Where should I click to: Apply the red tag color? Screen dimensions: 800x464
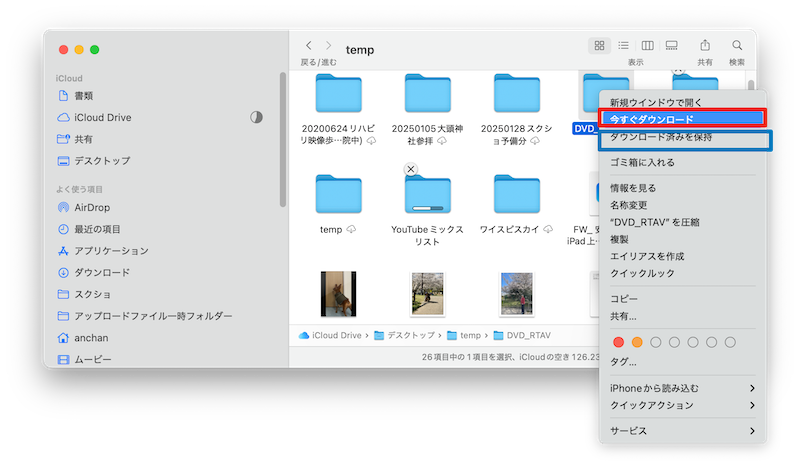(618, 342)
